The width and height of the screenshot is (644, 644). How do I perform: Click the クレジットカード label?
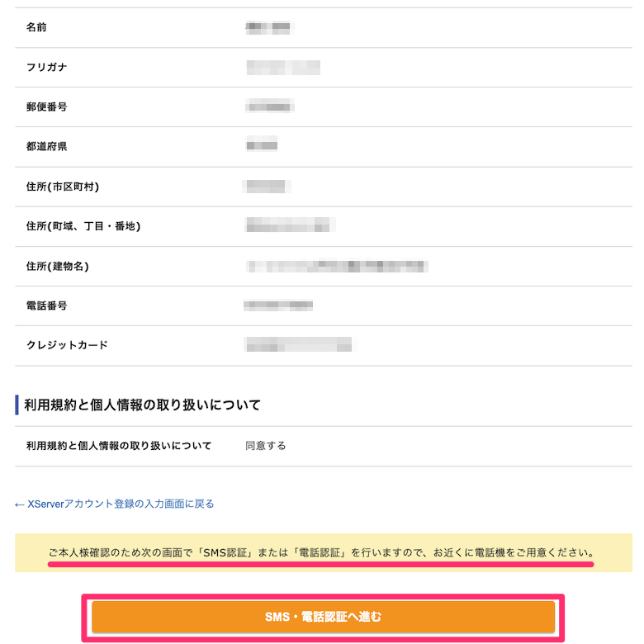click(67, 345)
